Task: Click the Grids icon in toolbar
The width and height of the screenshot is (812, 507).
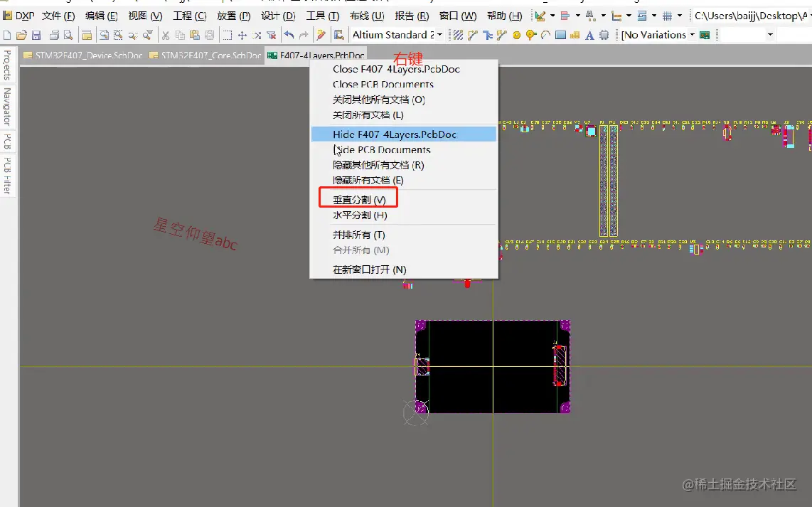Action: [x=668, y=16]
